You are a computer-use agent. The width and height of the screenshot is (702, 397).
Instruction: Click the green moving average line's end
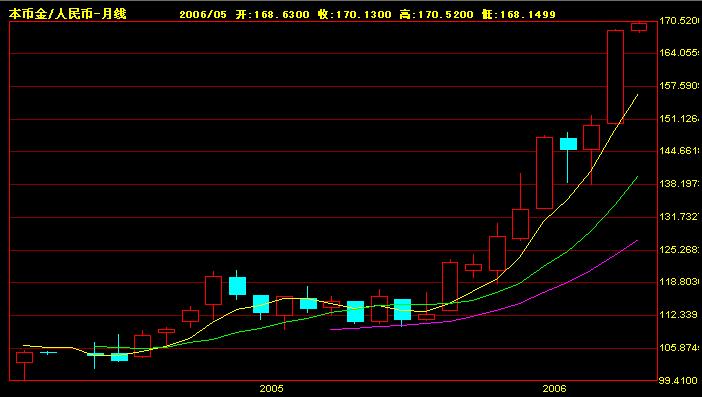coord(637,177)
